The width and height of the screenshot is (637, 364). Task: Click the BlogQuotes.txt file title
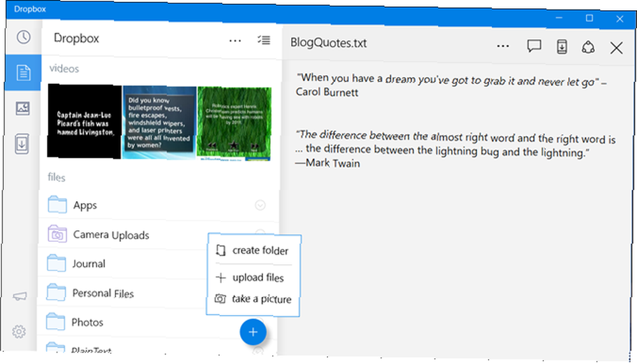(x=328, y=43)
